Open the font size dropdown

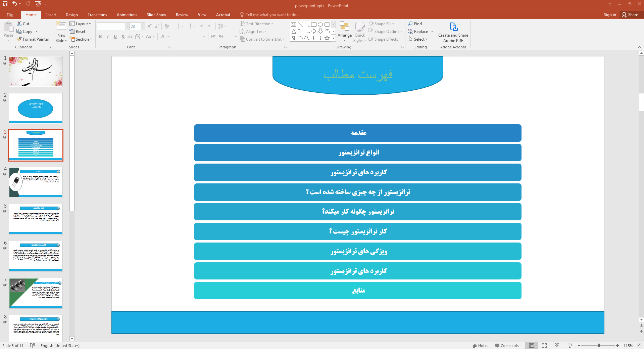click(143, 27)
